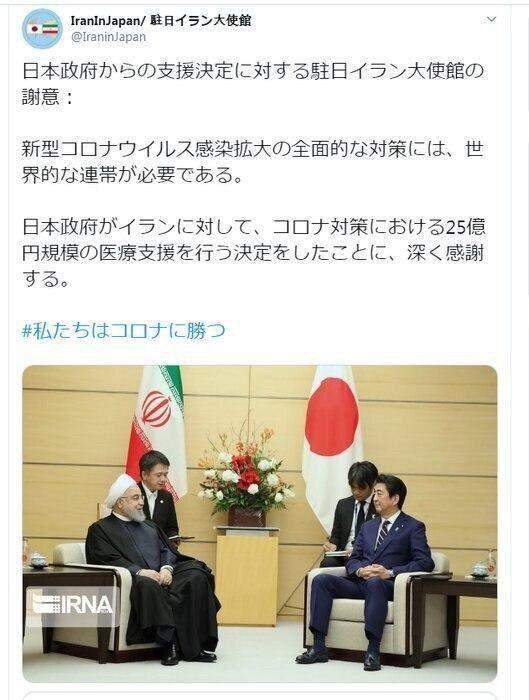
Task: Open the #私たちはコロナに勝つ hashtag
Action: pyautogui.click(x=124, y=331)
